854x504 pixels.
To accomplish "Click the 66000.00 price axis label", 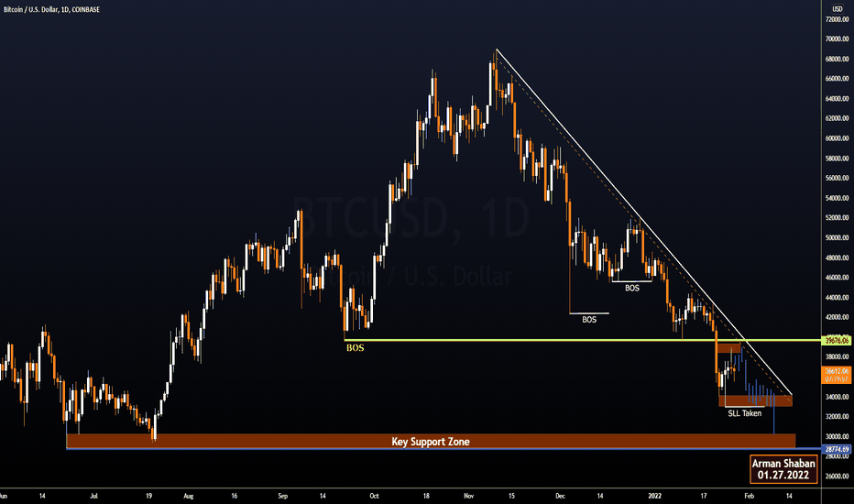I will [838, 79].
